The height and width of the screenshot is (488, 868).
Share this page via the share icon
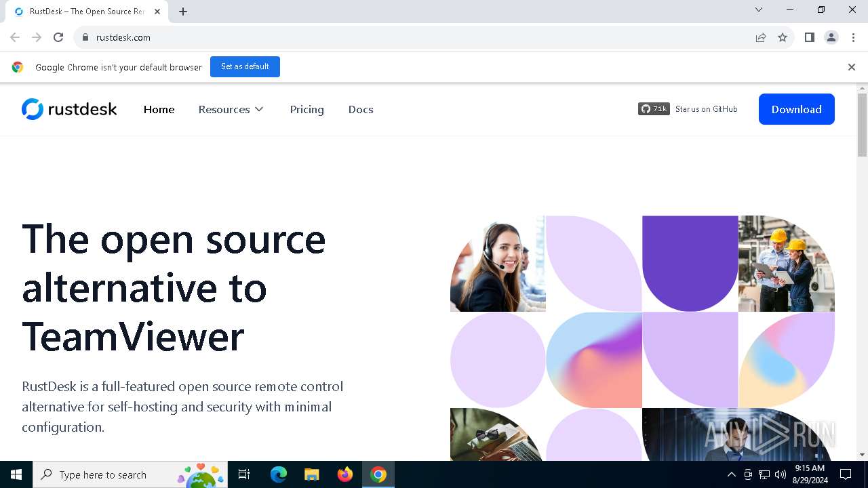point(761,37)
